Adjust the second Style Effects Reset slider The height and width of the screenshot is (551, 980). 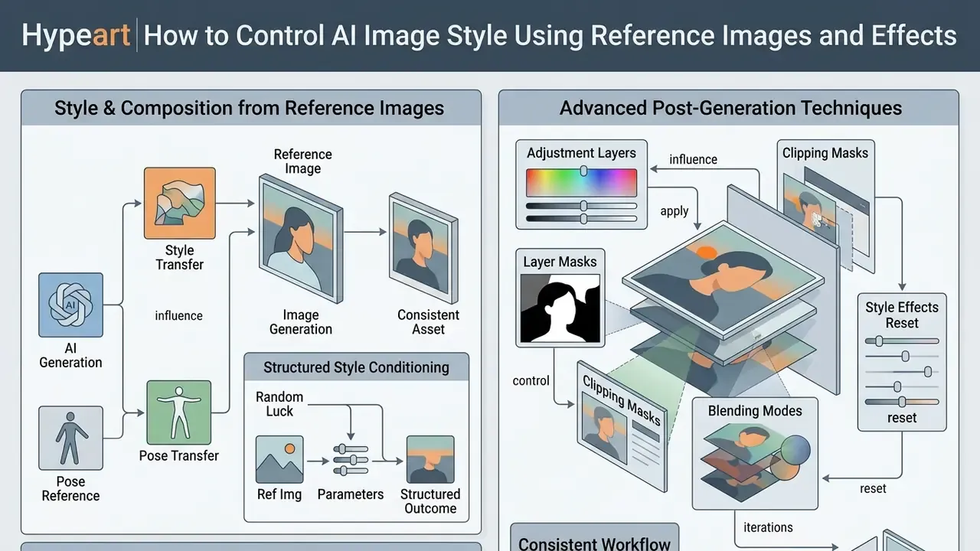point(901,356)
